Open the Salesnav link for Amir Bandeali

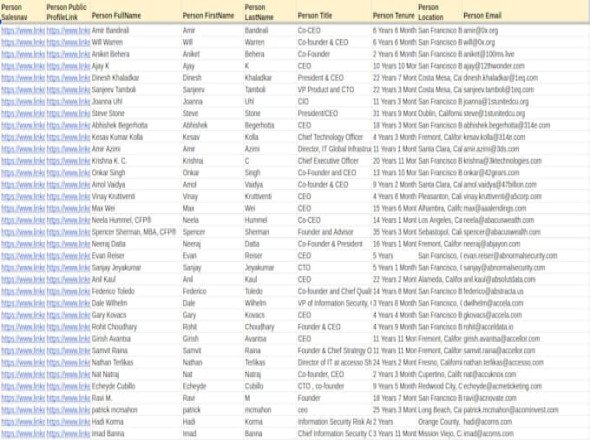point(23,30)
